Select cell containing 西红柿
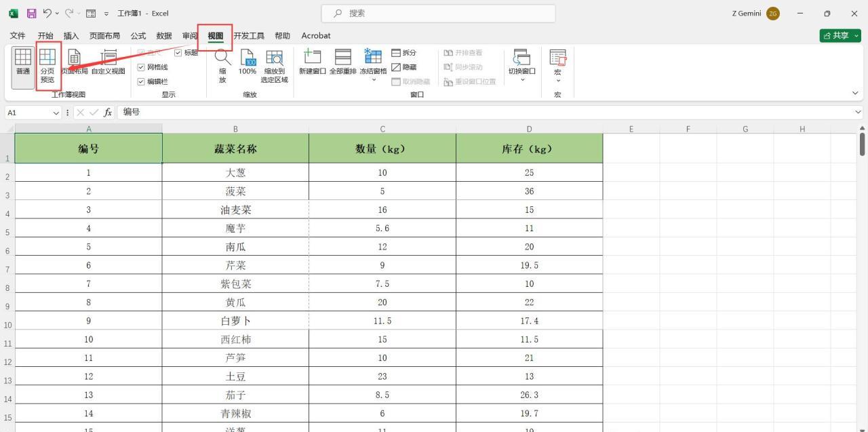Viewport: 868px width, 432px height. click(235, 339)
